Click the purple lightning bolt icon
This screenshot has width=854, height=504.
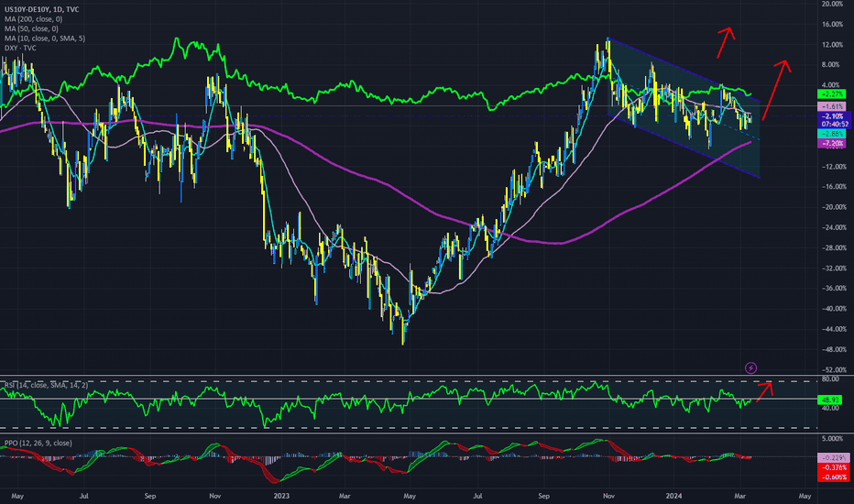coord(750,367)
